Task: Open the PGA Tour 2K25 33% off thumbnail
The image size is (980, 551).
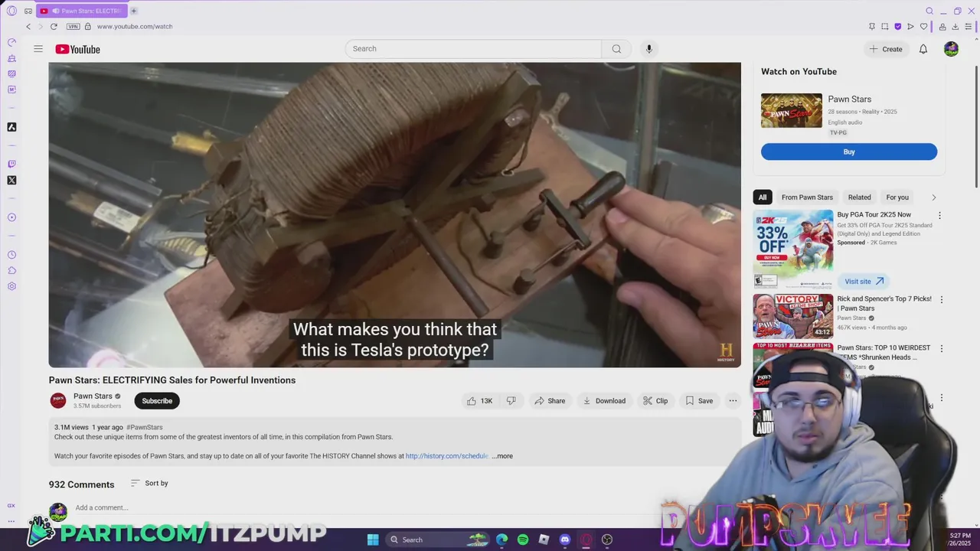Action: point(793,249)
